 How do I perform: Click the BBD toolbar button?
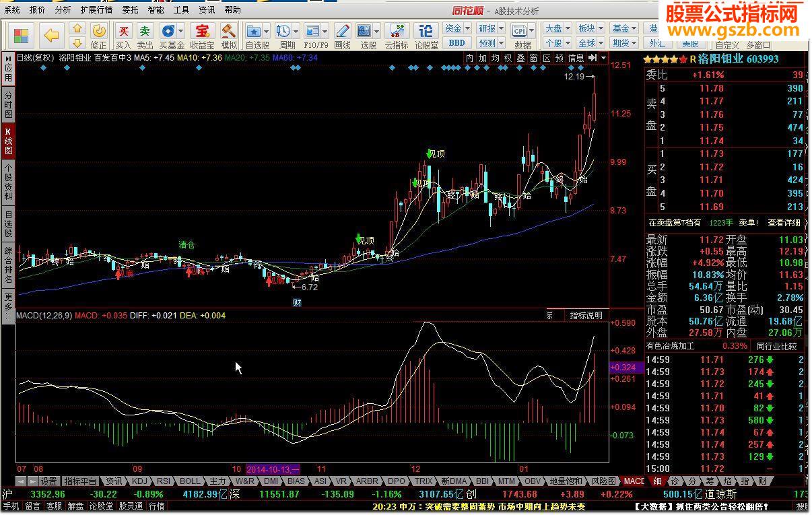(x=456, y=43)
